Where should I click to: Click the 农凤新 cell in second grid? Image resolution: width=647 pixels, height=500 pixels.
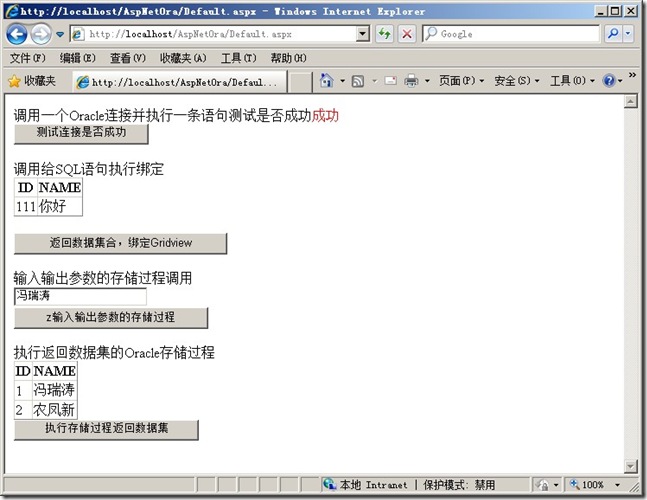pos(54,410)
